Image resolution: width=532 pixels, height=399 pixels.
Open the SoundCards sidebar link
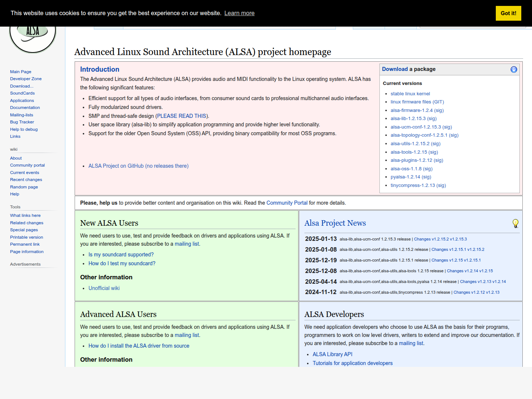coord(23,93)
